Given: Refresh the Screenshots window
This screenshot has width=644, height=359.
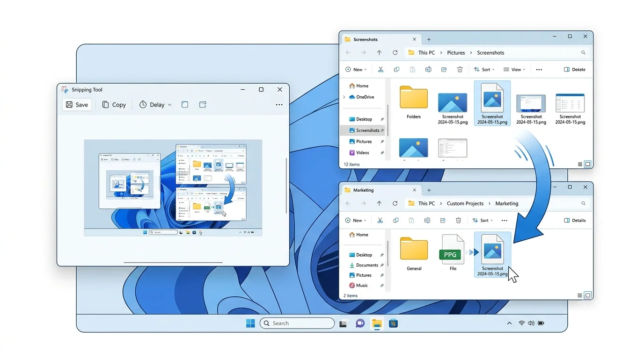Looking at the screenshot, I should [395, 53].
